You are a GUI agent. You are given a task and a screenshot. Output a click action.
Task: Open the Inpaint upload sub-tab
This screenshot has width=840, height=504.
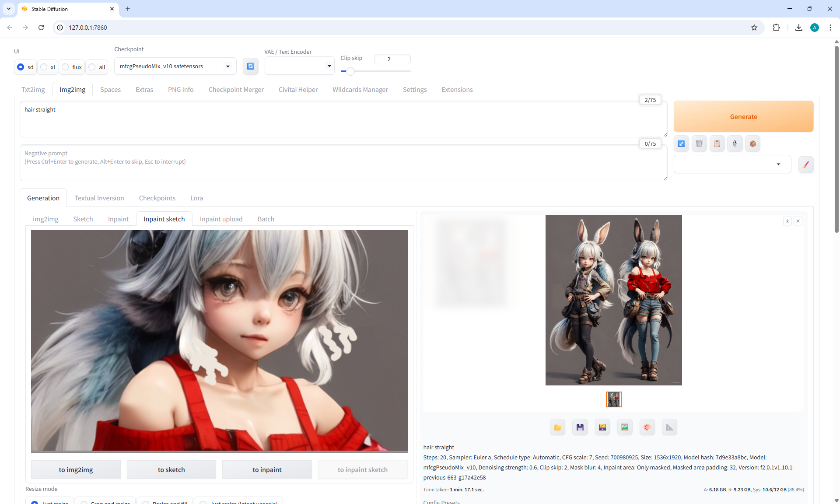tap(221, 219)
